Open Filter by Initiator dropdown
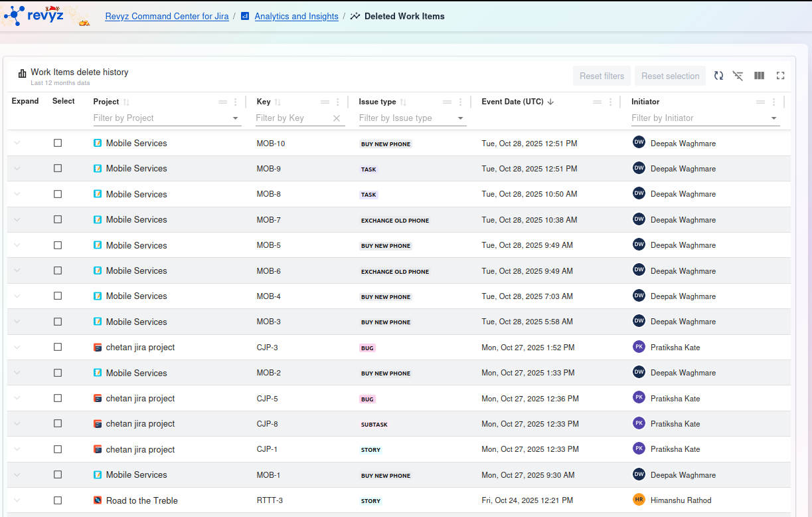 pyautogui.click(x=774, y=118)
